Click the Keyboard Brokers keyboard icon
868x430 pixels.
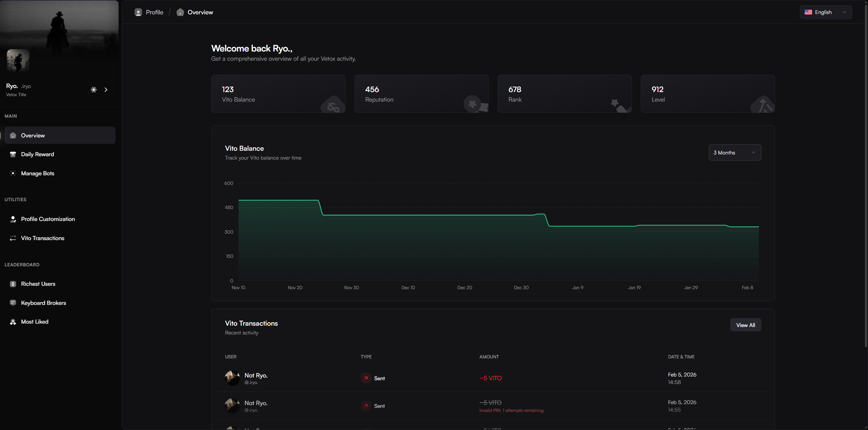13,303
